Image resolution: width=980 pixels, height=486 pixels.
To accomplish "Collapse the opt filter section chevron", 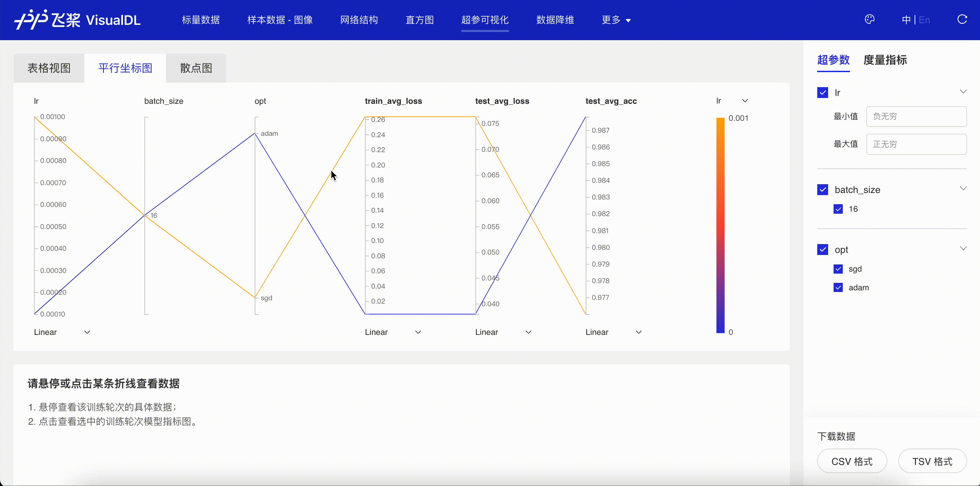I will point(963,249).
